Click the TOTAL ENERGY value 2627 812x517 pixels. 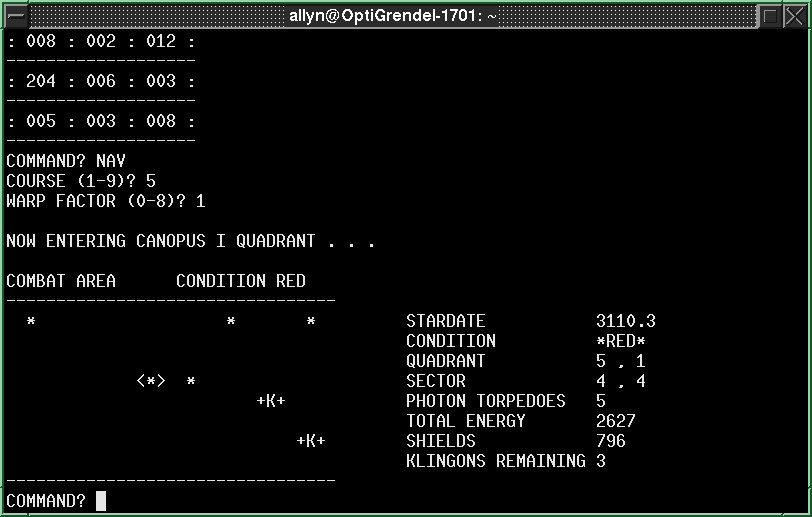pos(615,421)
